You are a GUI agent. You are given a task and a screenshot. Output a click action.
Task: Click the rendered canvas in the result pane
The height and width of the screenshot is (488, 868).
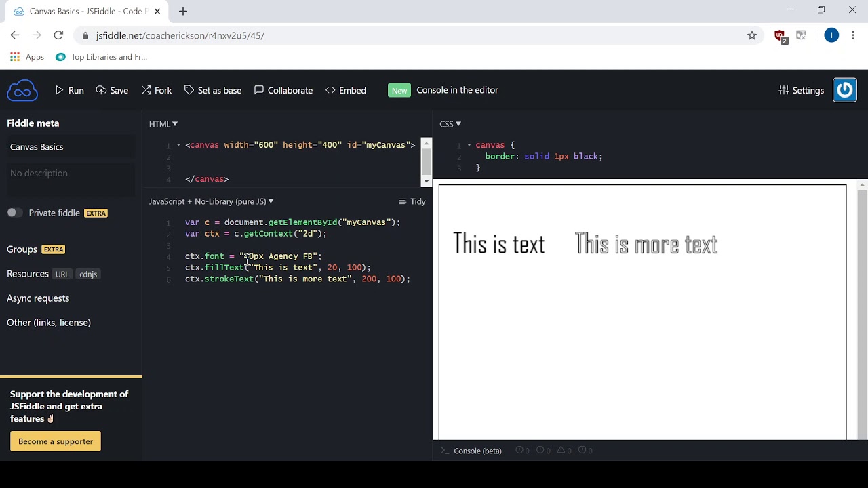pyautogui.click(x=642, y=312)
